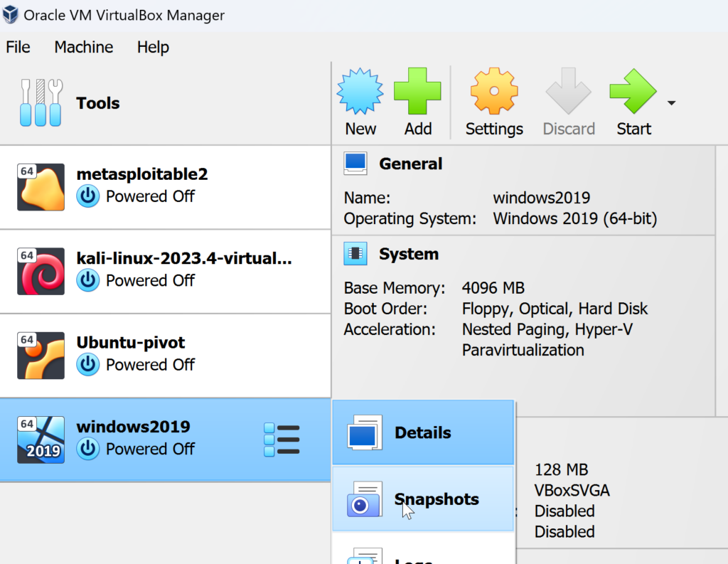Toggle the windows2019 machine tools menu button

pos(282,440)
